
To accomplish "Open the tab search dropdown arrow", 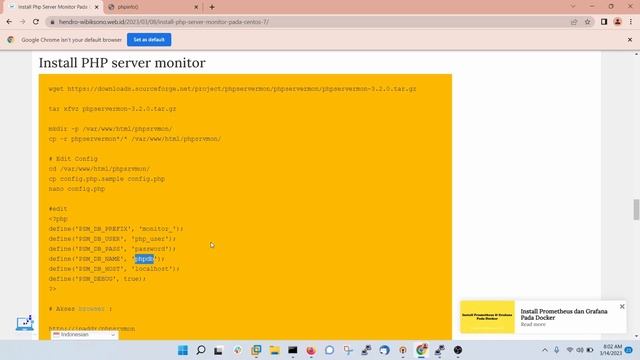I will click(x=573, y=7).
